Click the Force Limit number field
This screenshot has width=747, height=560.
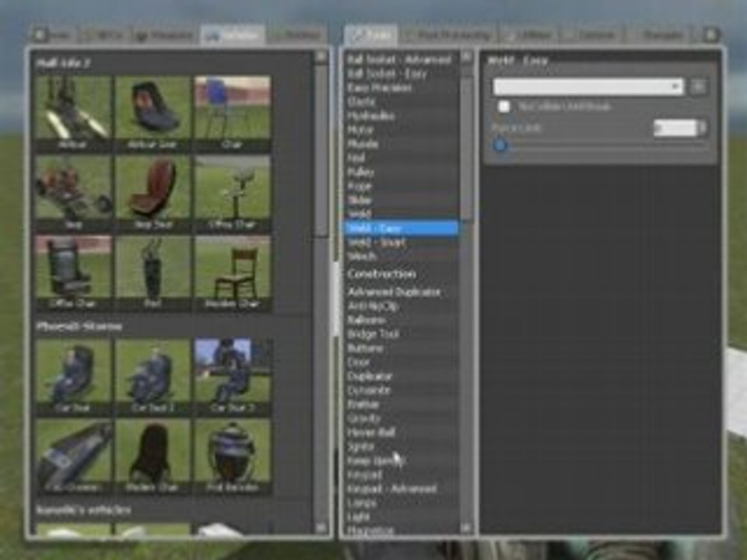675,128
